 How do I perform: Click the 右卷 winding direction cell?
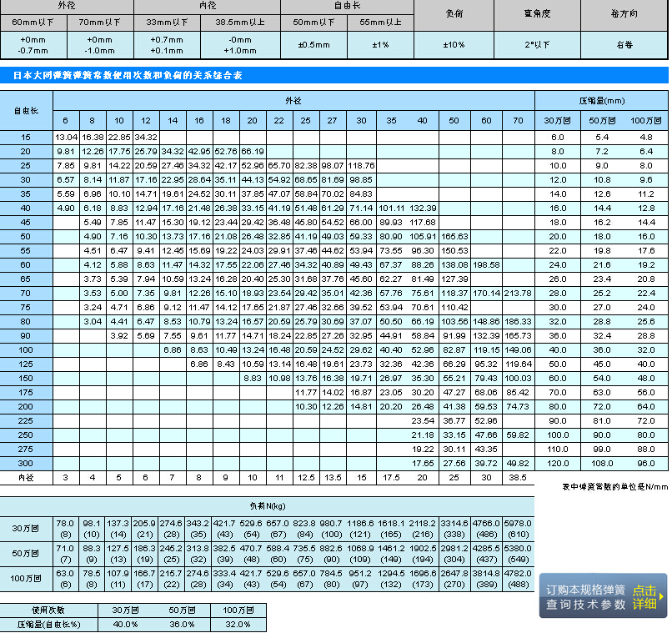pyautogui.click(x=624, y=45)
